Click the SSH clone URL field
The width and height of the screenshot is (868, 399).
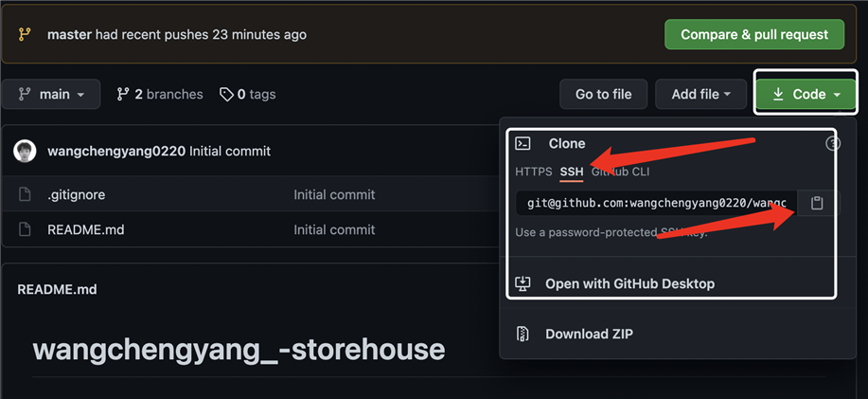point(657,204)
